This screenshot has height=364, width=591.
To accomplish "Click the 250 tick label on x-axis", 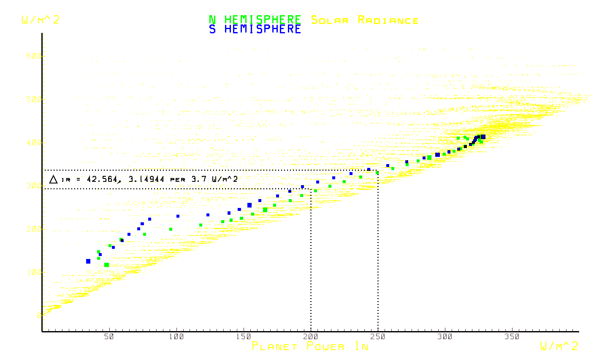I will (x=378, y=337).
